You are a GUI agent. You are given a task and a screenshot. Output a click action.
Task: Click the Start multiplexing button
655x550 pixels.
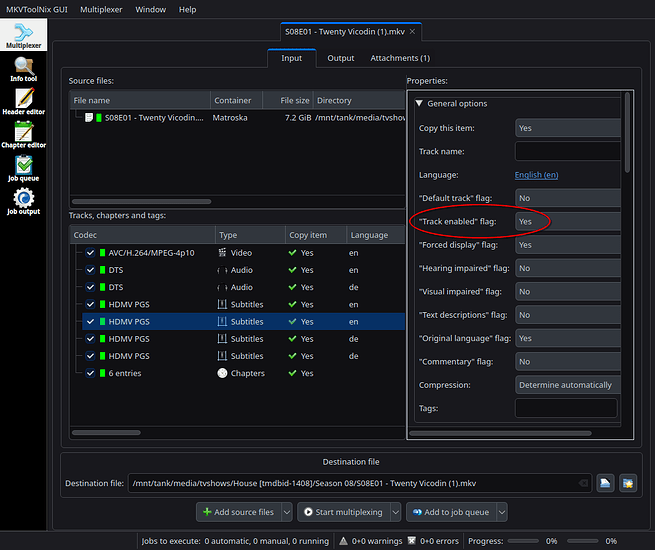coord(344,512)
